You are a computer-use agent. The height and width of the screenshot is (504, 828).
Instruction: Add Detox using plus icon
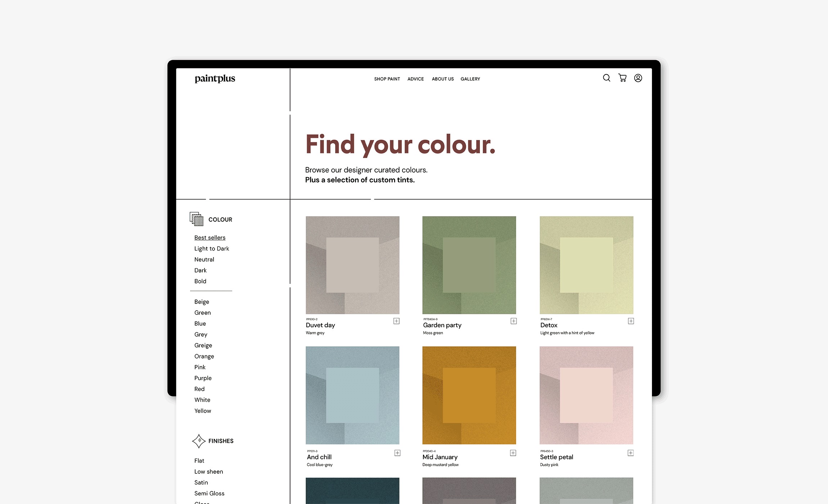coord(631,321)
